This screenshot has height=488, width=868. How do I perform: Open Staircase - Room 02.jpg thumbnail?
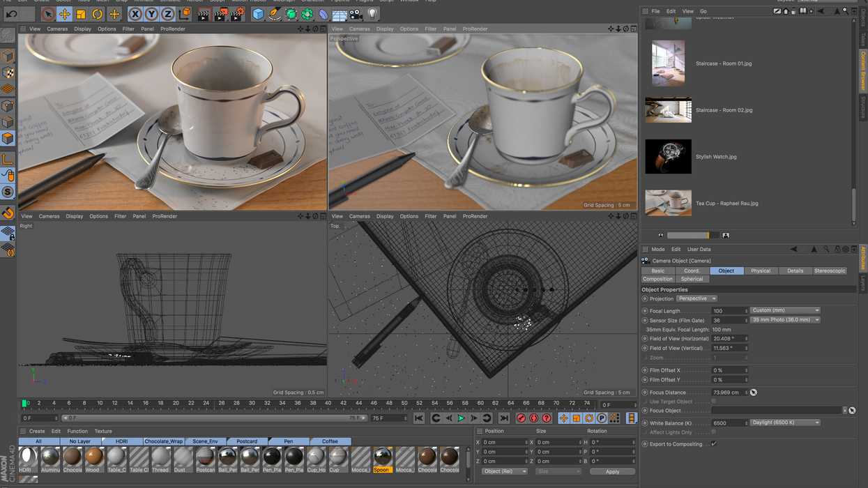coord(668,109)
